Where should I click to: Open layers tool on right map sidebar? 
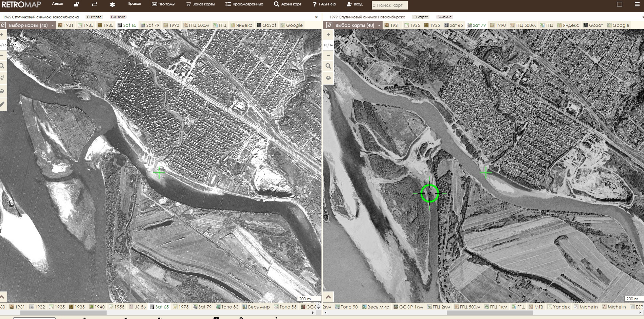328,78
